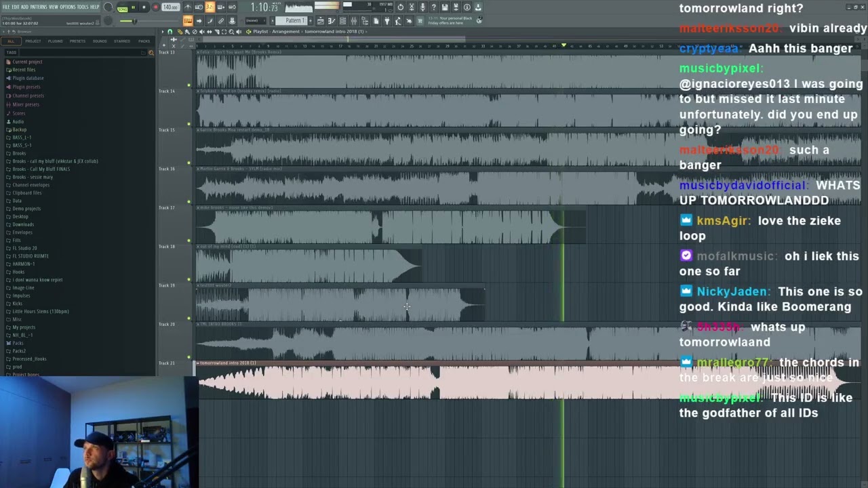Screen dimensions: 868x488
Task: Select the Zoom tool in playlist toolbar
Action: [232, 32]
